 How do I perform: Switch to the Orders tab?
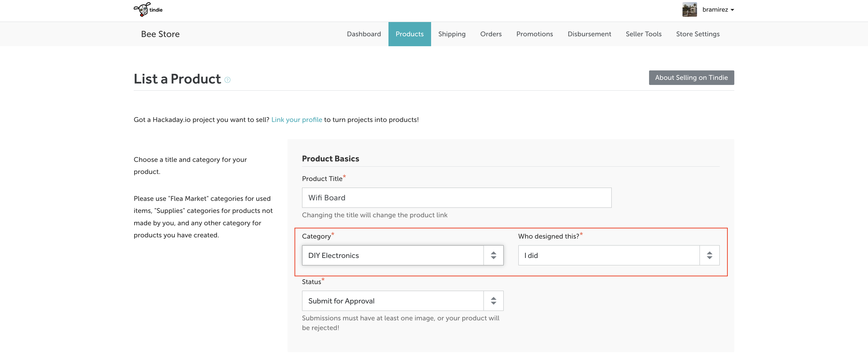point(491,34)
